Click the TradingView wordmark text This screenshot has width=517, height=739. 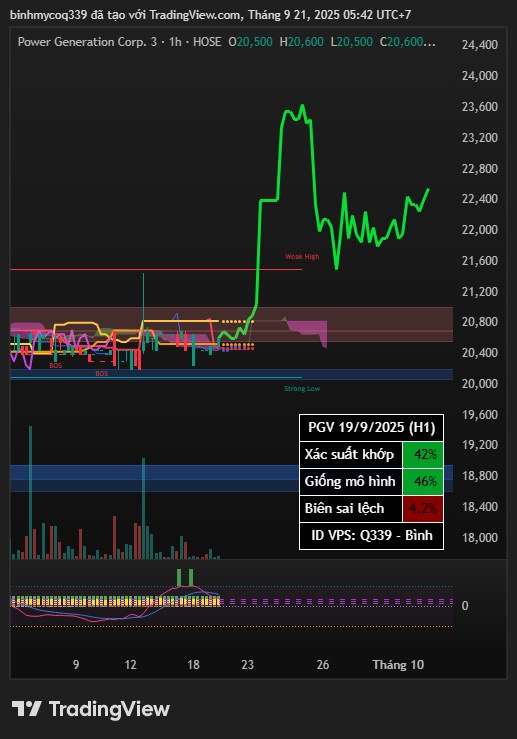[x=109, y=709]
